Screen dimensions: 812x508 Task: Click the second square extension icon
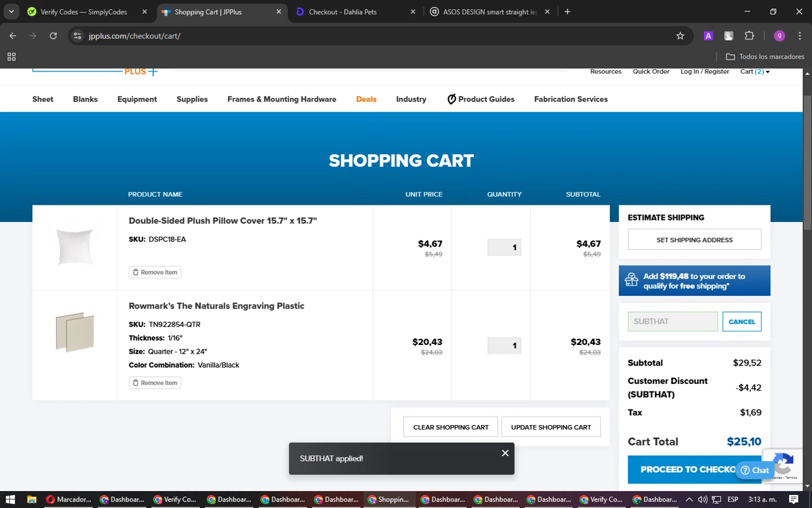(729, 36)
